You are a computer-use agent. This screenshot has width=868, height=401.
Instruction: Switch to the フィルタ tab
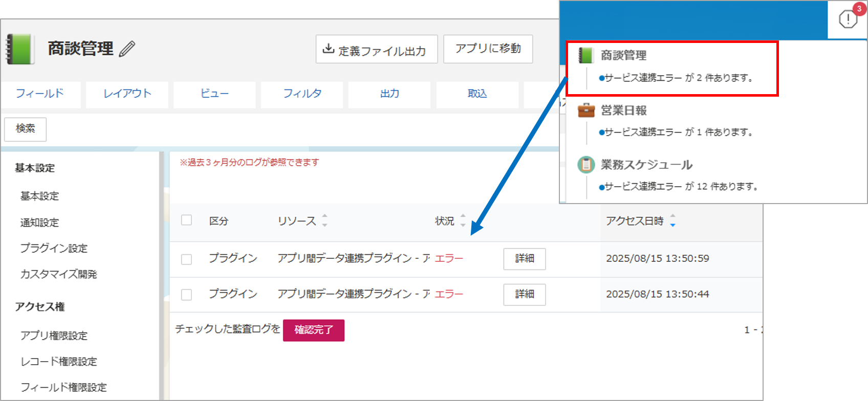point(302,94)
